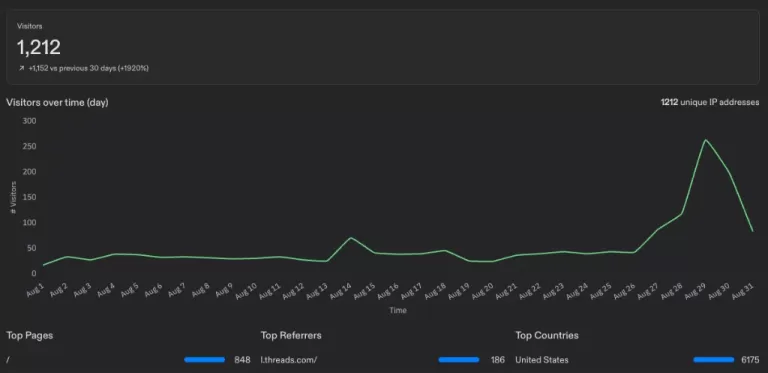Click the 250 y-axis value
Screen dimensions: 768x373
coord(30,146)
